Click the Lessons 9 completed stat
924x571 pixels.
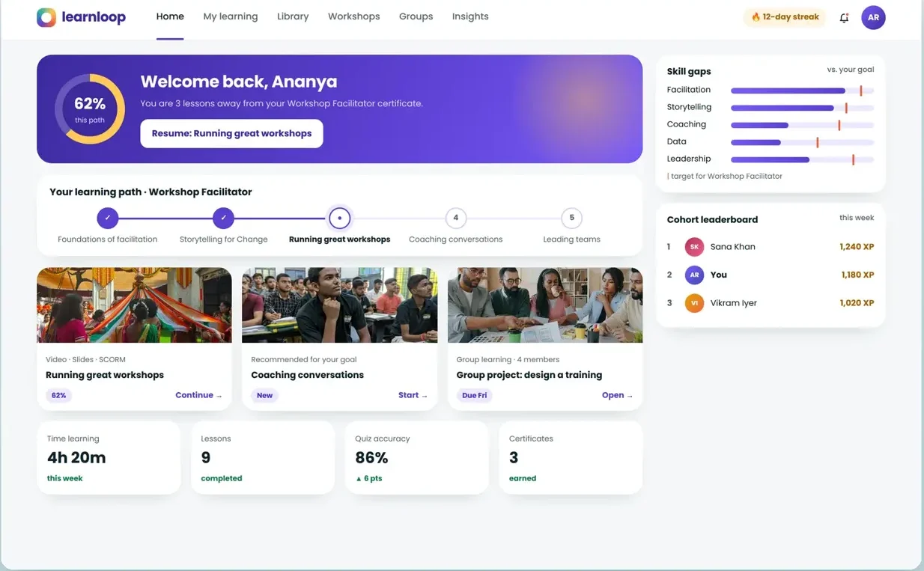tap(263, 458)
